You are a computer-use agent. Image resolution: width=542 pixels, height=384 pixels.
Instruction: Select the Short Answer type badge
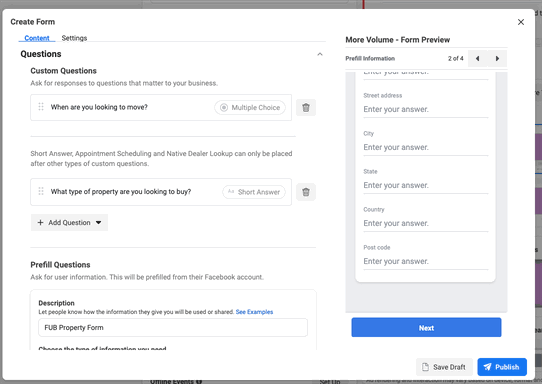coord(254,192)
